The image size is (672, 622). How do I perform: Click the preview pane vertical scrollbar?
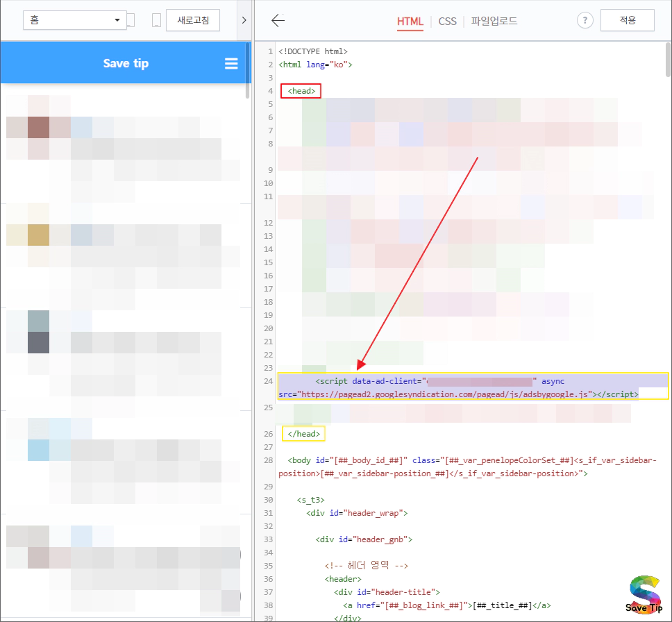[248, 71]
